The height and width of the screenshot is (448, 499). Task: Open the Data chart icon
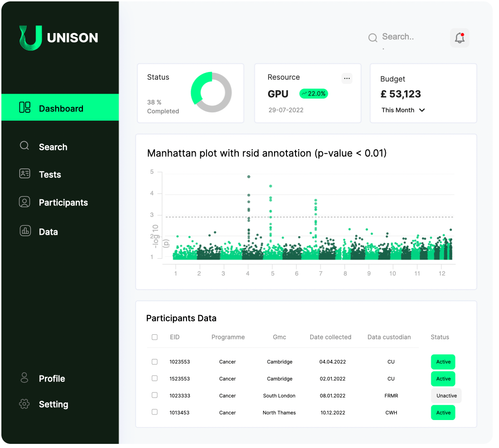pyautogui.click(x=24, y=231)
